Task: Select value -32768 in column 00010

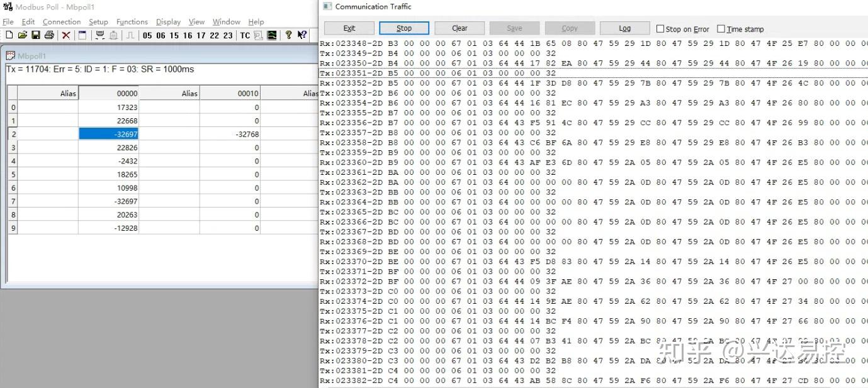Action: tap(230, 134)
